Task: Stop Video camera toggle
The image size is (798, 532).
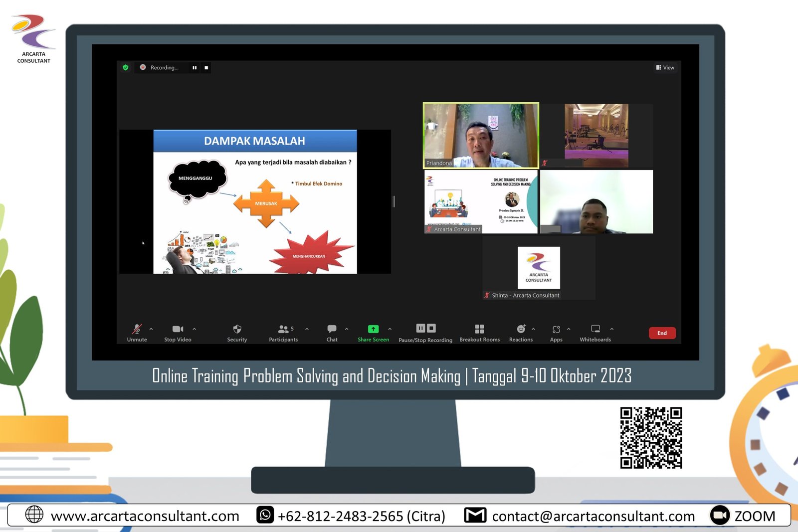Action: pyautogui.click(x=178, y=329)
